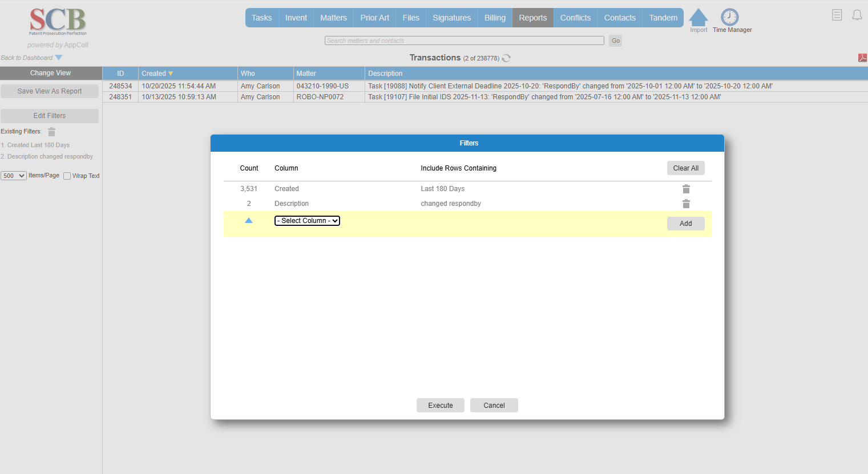Screen dimensions: 868x474
Task: Expand the Back to Dashboard arrow
Action: [59, 58]
